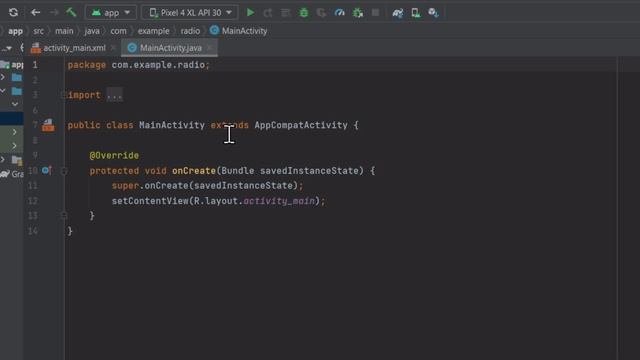Viewport: 640px width, 360px height.
Task: Expand the folded import statement
Action: [63, 95]
